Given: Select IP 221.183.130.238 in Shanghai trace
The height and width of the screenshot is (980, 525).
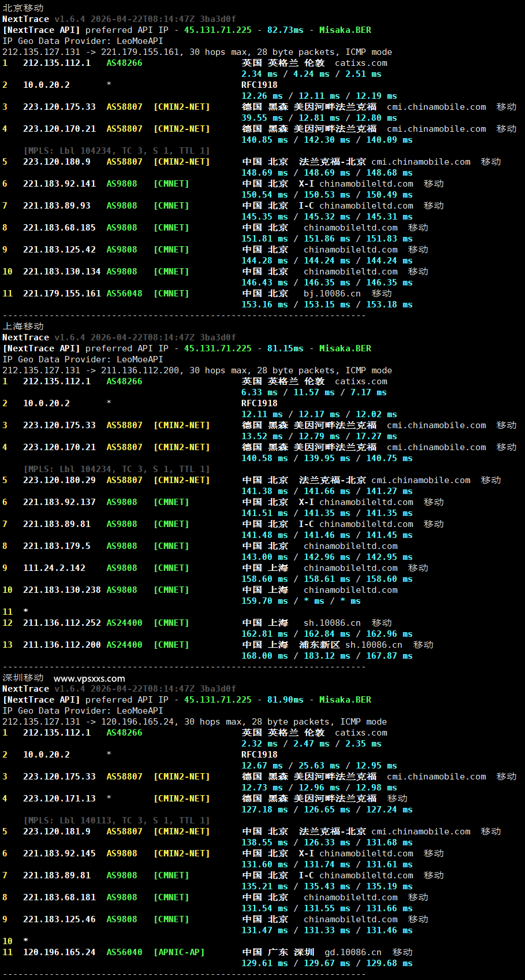Looking at the screenshot, I should (62, 590).
